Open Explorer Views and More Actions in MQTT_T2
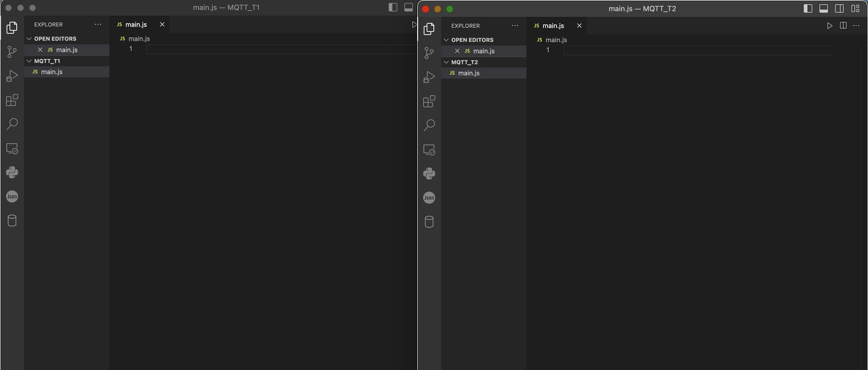Image resolution: width=868 pixels, height=370 pixels. coord(515,26)
